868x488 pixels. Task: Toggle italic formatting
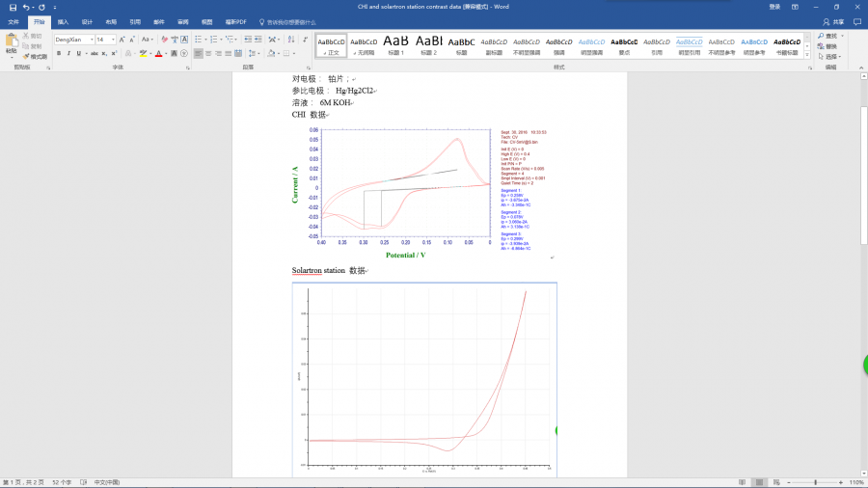[x=68, y=54]
